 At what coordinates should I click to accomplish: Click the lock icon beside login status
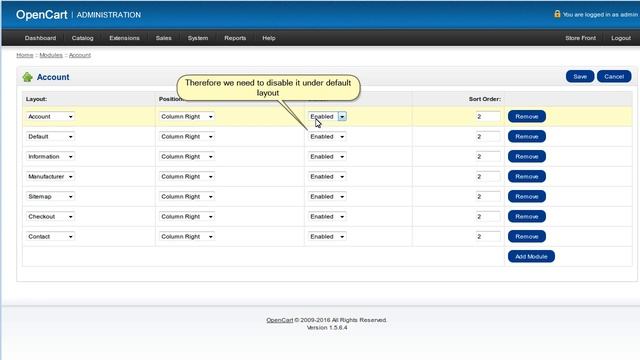557,14
